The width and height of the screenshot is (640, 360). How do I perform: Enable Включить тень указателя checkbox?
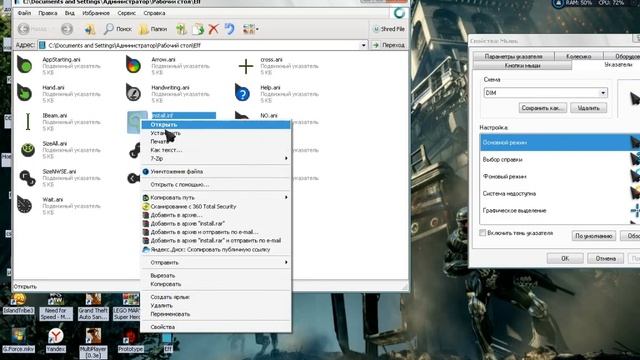(x=482, y=233)
